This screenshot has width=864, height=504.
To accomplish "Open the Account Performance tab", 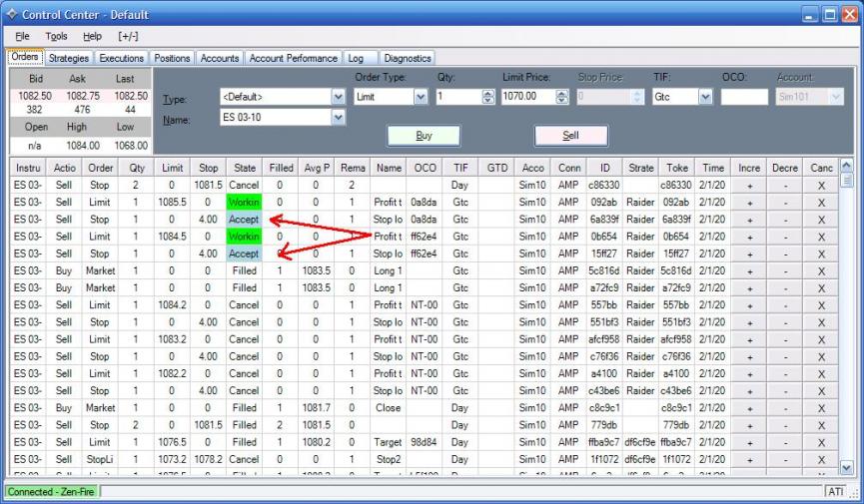I will point(293,58).
